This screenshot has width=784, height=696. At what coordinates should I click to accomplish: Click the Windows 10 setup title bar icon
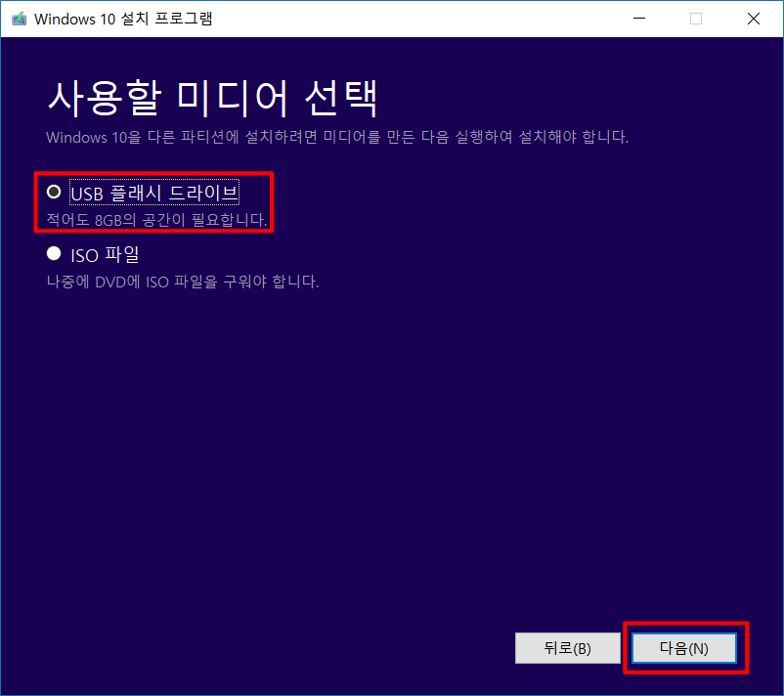tap(19, 19)
